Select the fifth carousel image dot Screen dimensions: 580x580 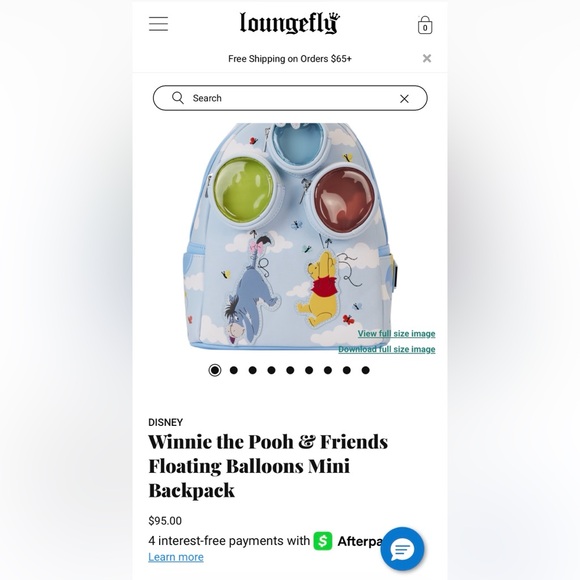290,370
